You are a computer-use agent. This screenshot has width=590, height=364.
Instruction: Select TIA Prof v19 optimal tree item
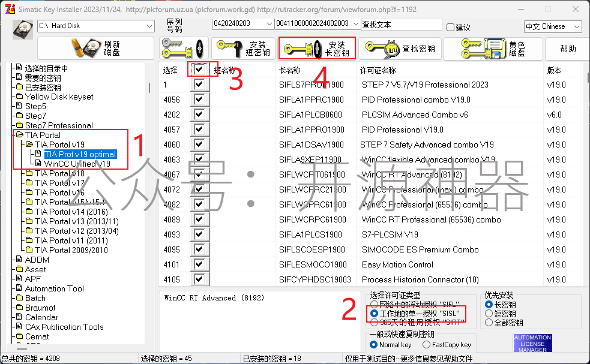(80, 154)
